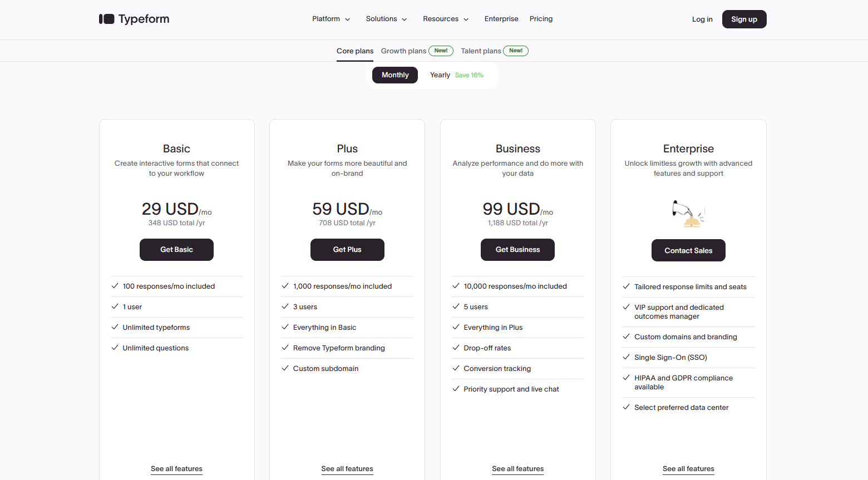Expand the Platform menu
868x480 pixels.
click(331, 19)
